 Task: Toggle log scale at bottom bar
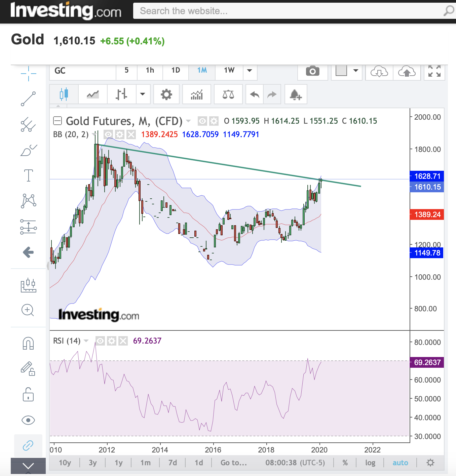pyautogui.click(x=370, y=463)
